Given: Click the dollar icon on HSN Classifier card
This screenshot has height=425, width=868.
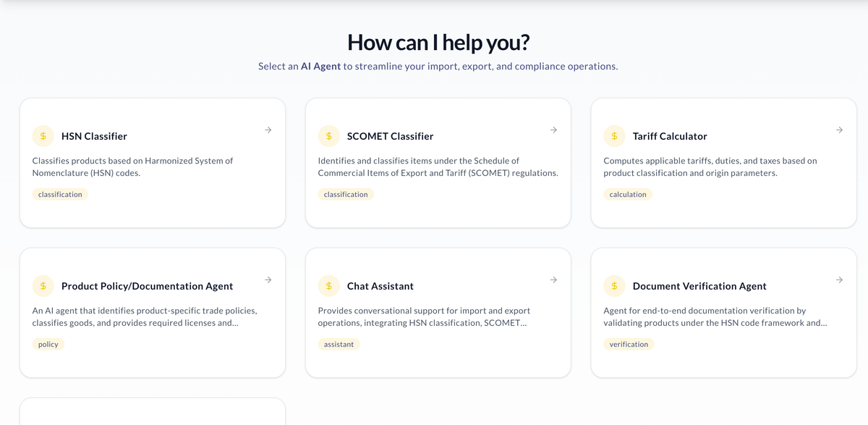Looking at the screenshot, I should [43, 136].
